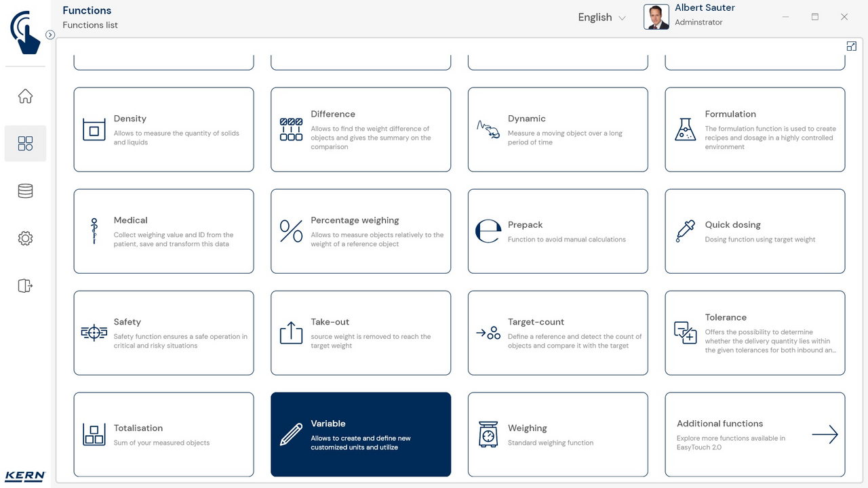Click Albert Sauter's profile picture
This screenshot has height=488, width=868.
pos(656,17)
